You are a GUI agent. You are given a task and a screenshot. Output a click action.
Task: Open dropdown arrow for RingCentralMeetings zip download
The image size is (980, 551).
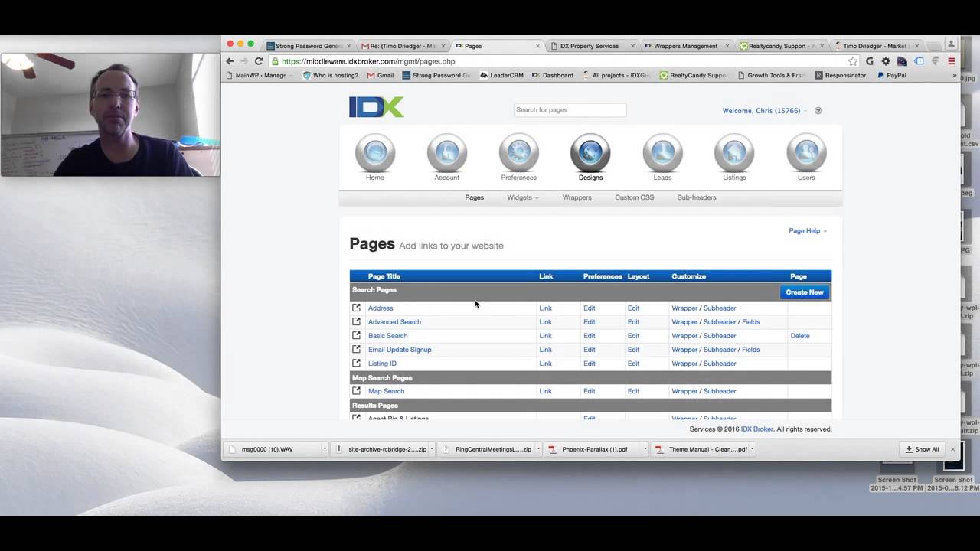538,449
